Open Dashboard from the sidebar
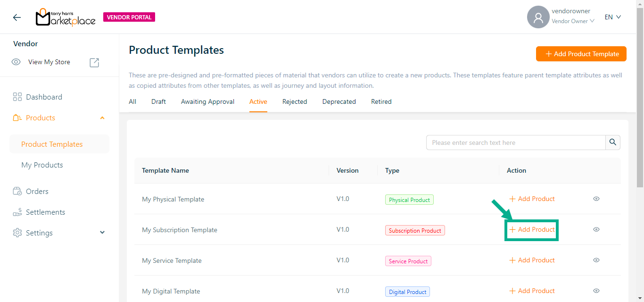The height and width of the screenshot is (302, 644). pos(44,97)
